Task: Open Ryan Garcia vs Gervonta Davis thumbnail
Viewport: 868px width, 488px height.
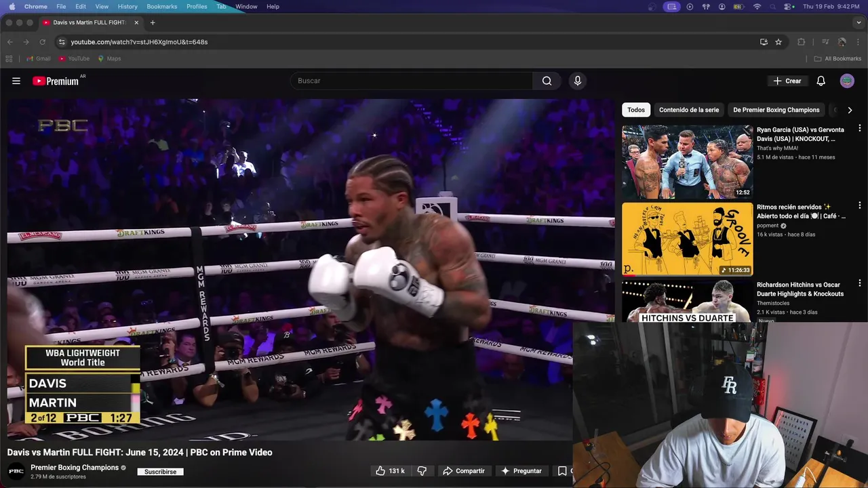Action: [688, 161]
